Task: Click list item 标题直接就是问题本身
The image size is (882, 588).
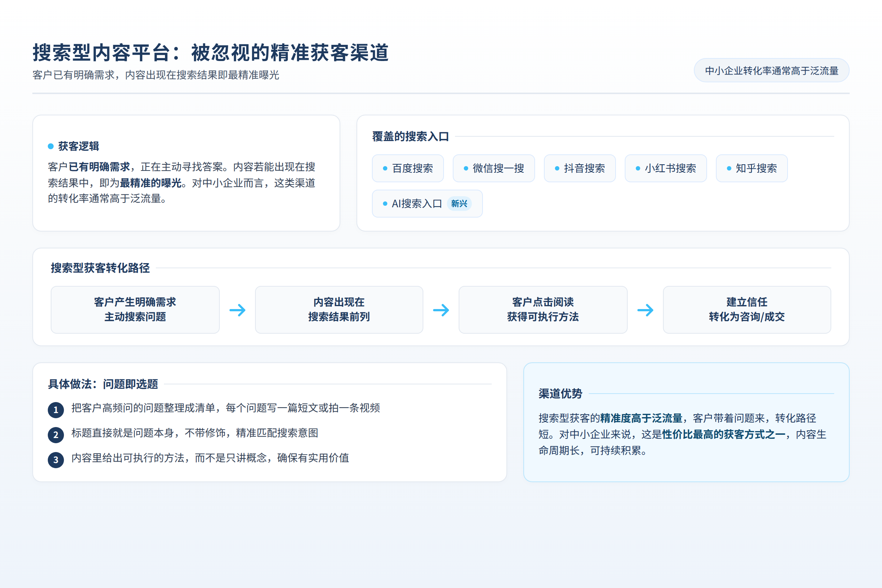Action: click(195, 433)
